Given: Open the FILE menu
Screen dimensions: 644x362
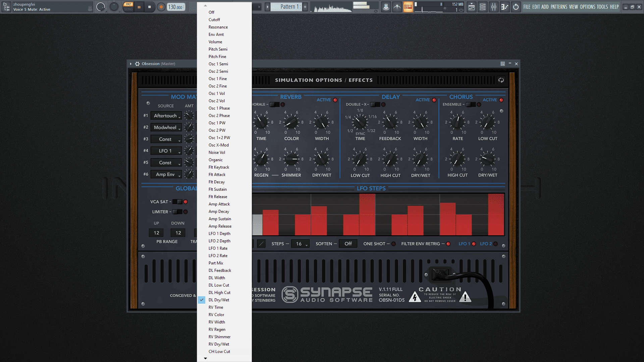Looking at the screenshot, I should coord(527,7).
